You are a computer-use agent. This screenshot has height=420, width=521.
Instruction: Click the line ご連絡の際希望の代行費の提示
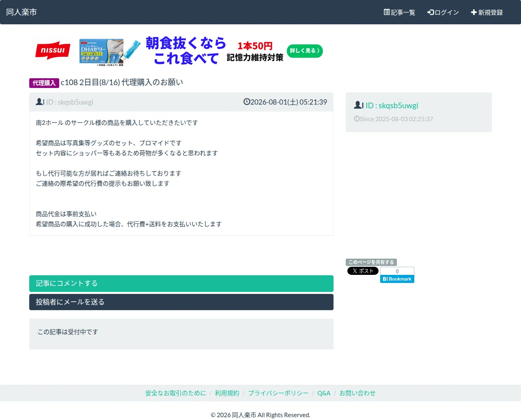(x=103, y=184)
